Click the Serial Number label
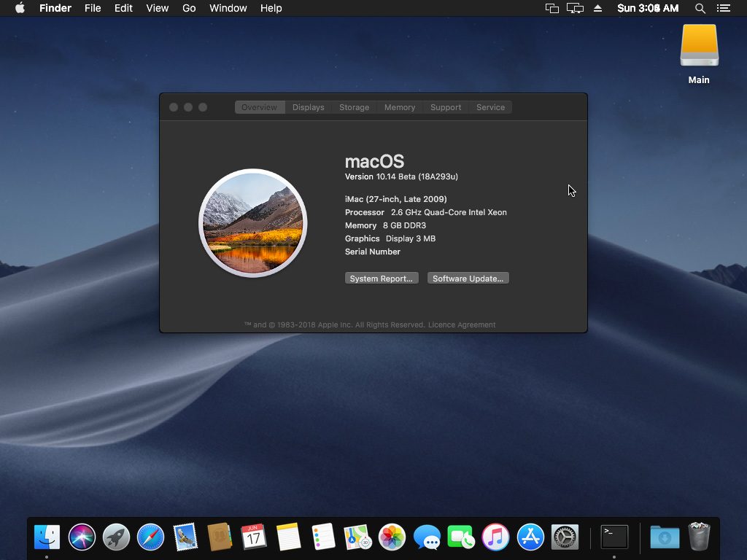747x560 pixels. [373, 252]
